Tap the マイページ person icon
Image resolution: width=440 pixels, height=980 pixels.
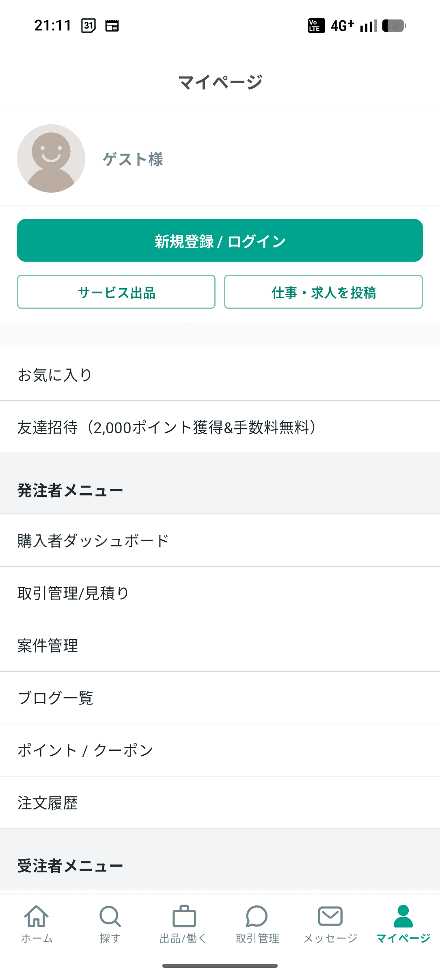point(403,917)
